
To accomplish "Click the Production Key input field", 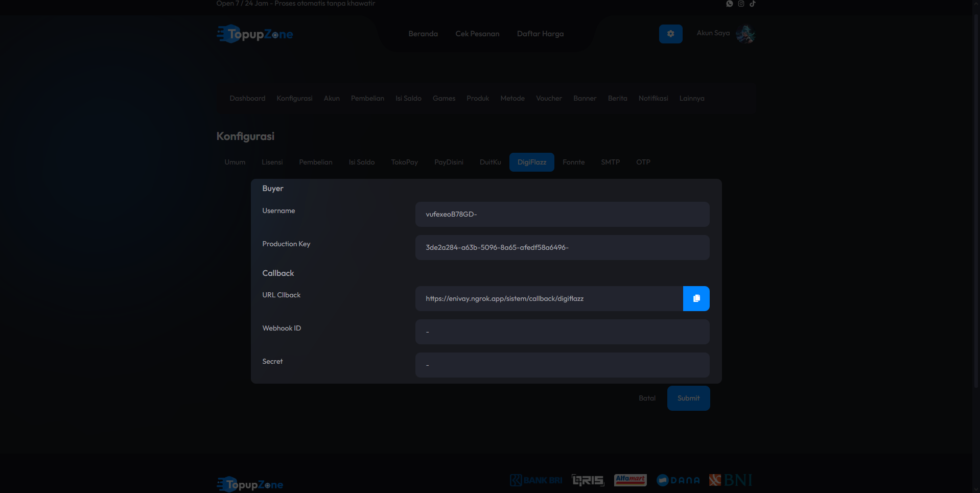I will click(x=562, y=247).
